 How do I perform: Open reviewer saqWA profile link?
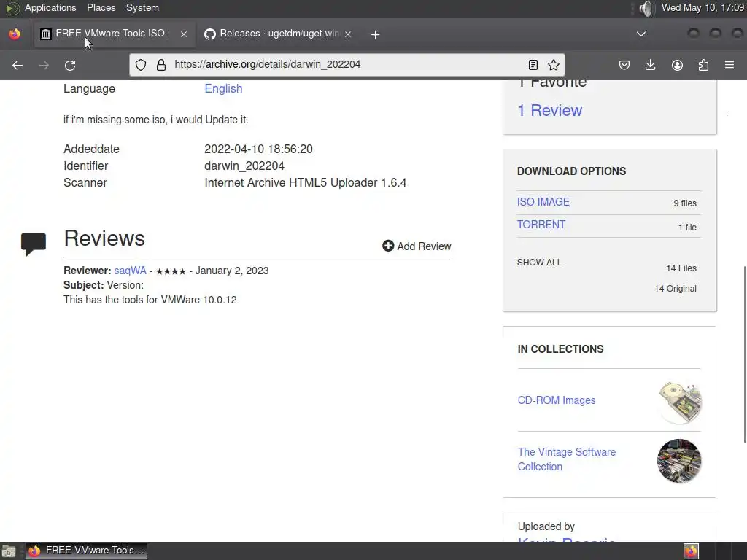130,271
